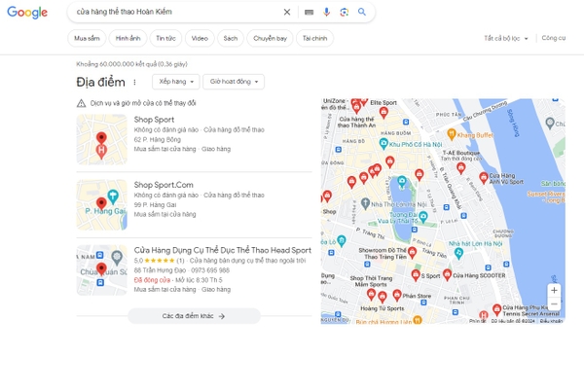The image size is (584, 392).
Task: Select Khang Buffet restaurant pin
Action: click(x=451, y=134)
